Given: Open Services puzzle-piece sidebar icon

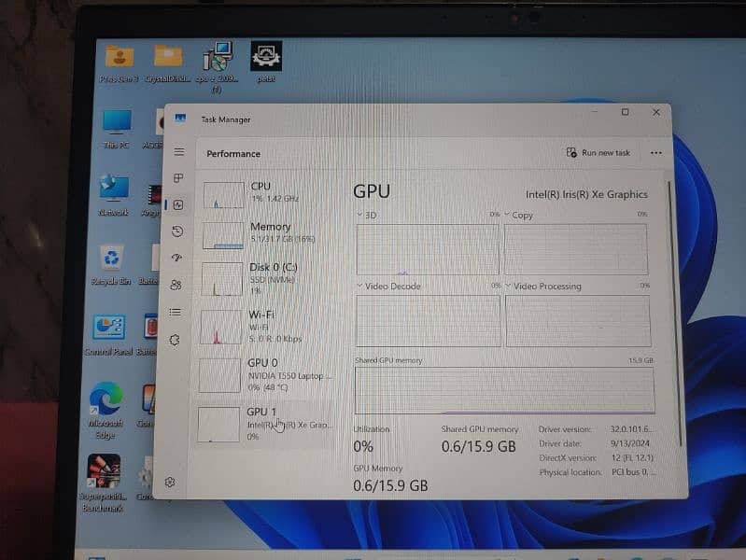Looking at the screenshot, I should tap(175, 340).
